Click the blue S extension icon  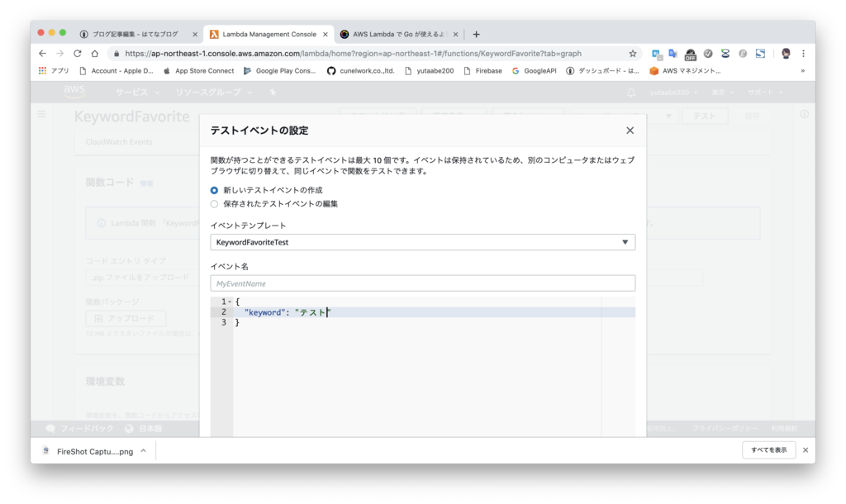[x=760, y=54]
